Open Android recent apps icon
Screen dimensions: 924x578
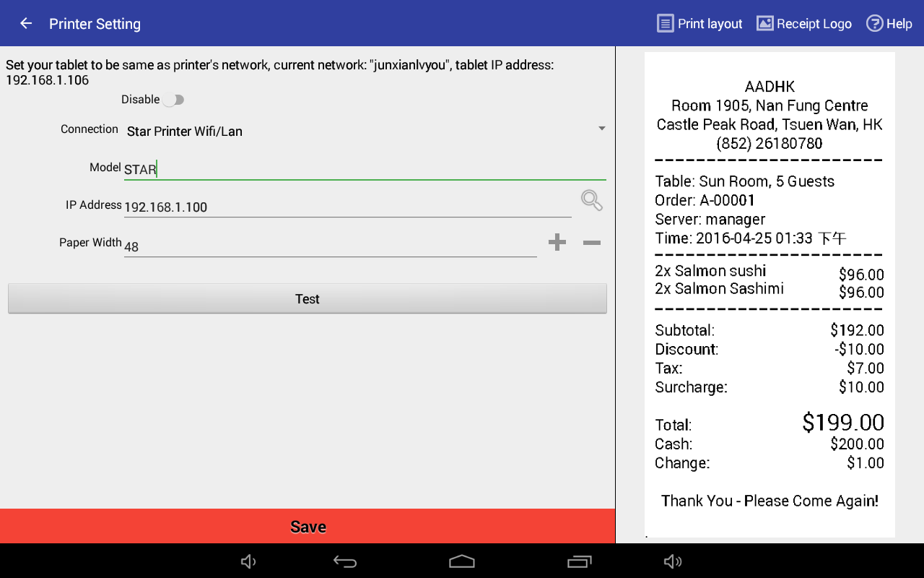coord(579,561)
